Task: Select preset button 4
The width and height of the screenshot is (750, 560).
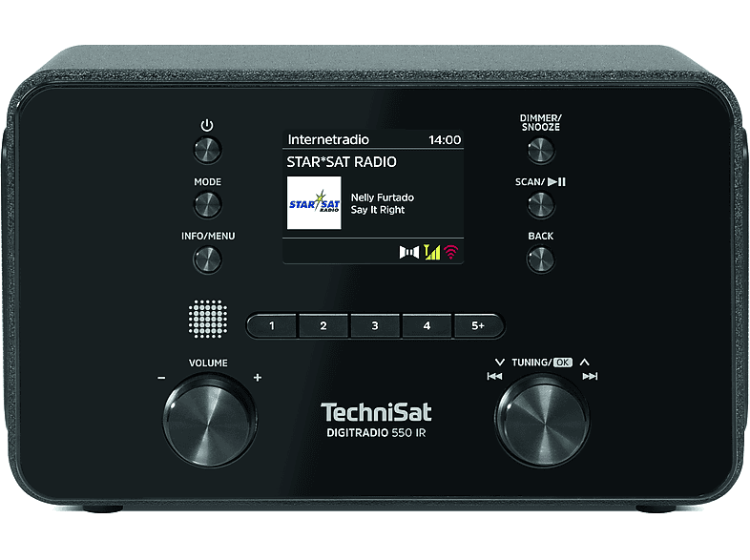Action: (x=427, y=325)
